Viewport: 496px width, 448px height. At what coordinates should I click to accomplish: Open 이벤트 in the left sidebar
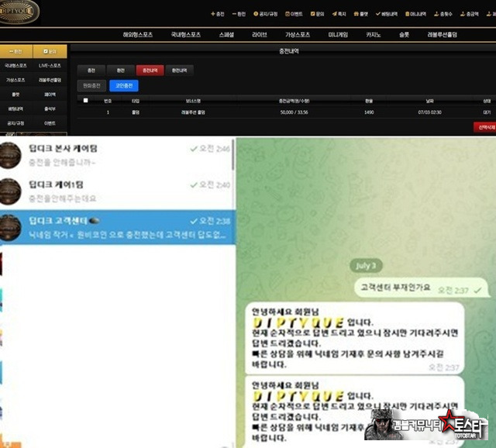(x=50, y=123)
